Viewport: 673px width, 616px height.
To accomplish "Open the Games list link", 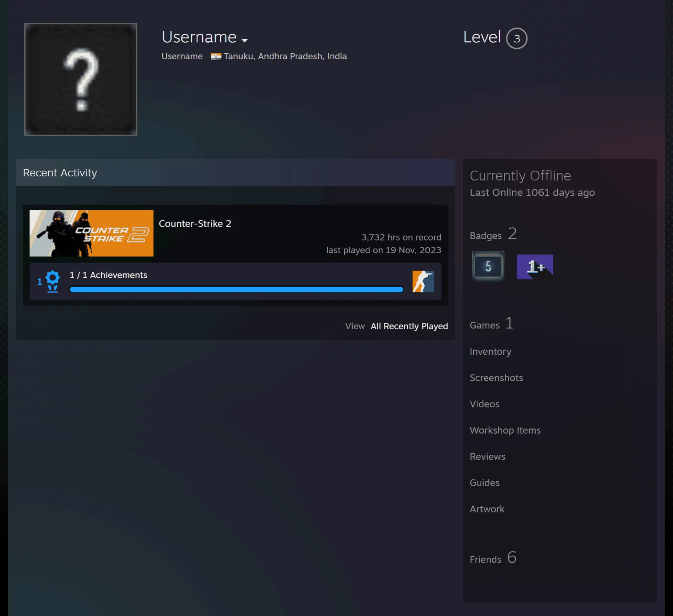I will (x=484, y=325).
